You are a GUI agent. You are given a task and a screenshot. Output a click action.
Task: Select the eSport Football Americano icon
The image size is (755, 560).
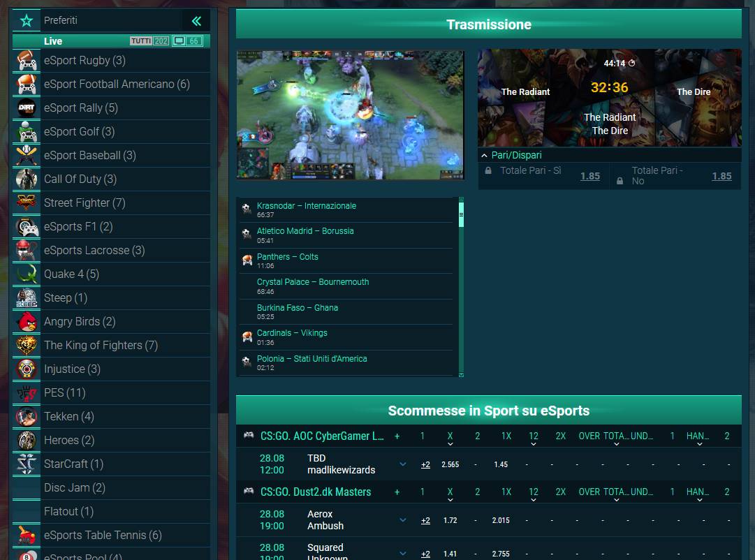pos(27,84)
